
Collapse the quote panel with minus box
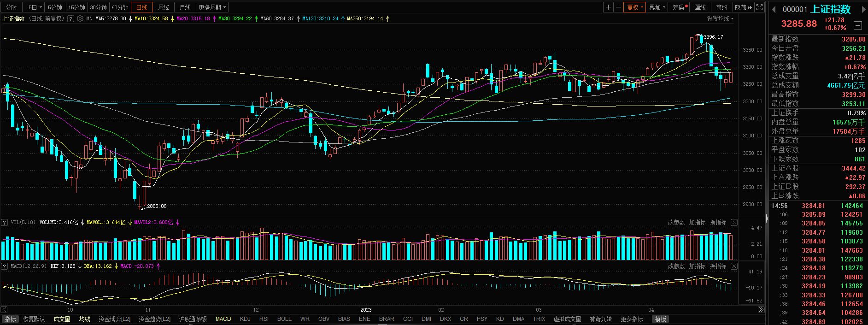tap(858, 25)
